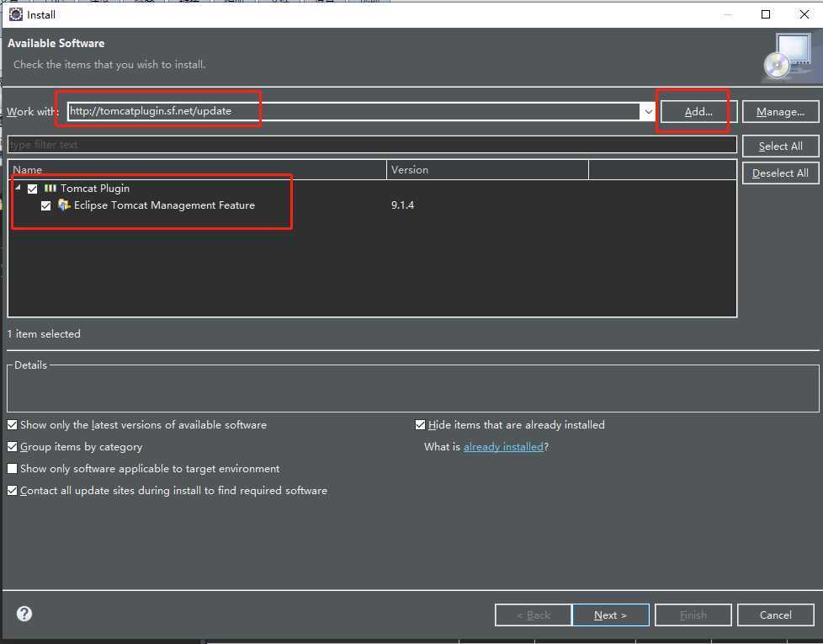
Task: Click the Work with URL input field
Action: [x=353, y=111]
